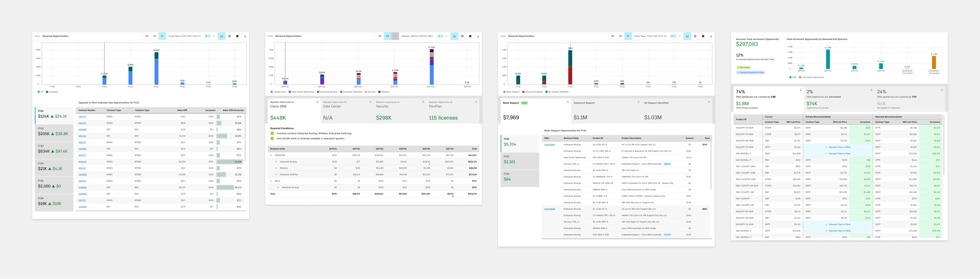Download the 2% uncovered appliances card
This screenshot has width=980, height=279.
click(871, 90)
